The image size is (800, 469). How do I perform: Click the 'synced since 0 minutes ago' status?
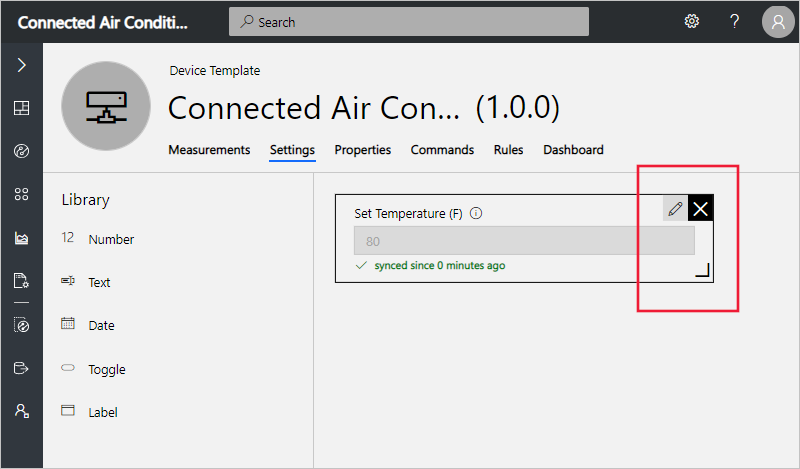point(431,265)
